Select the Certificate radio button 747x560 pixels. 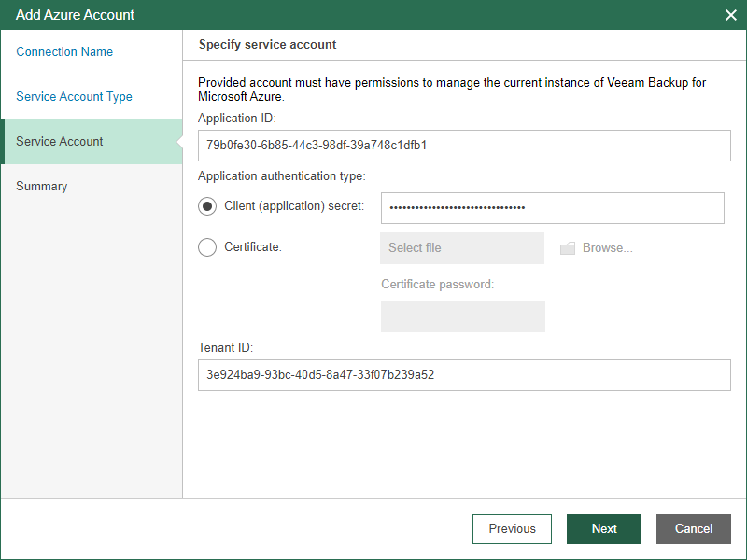[207, 247]
